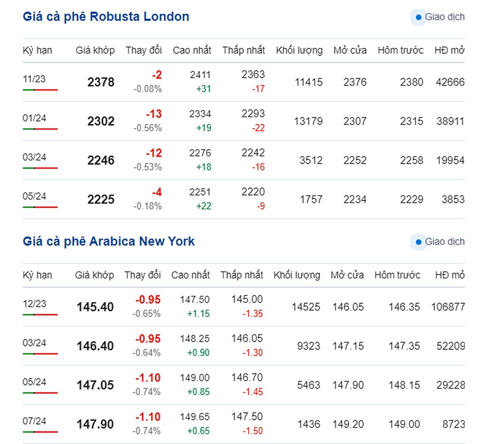504x444 pixels.
Task: Select the Arabica 03/24 contract term
Action: tap(34, 343)
